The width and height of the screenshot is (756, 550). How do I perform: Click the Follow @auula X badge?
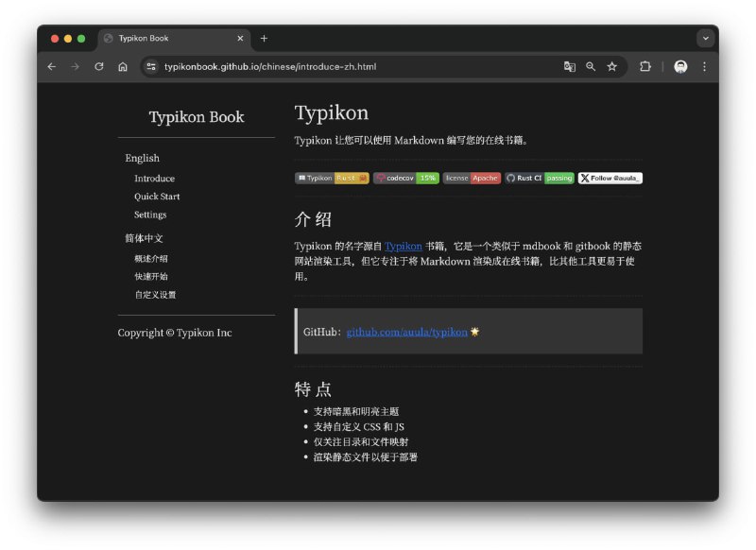click(x=609, y=178)
